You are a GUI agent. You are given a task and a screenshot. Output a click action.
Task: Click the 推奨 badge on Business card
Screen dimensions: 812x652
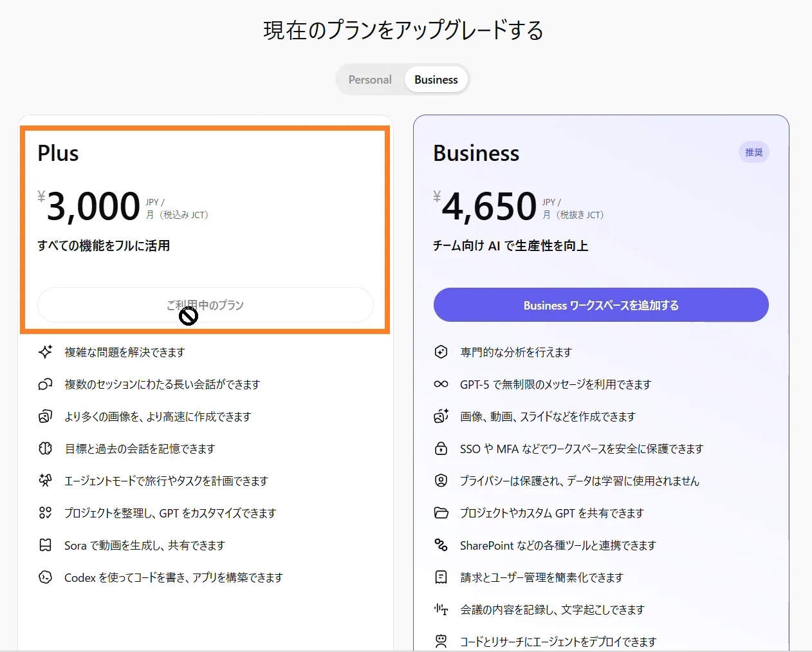(753, 153)
